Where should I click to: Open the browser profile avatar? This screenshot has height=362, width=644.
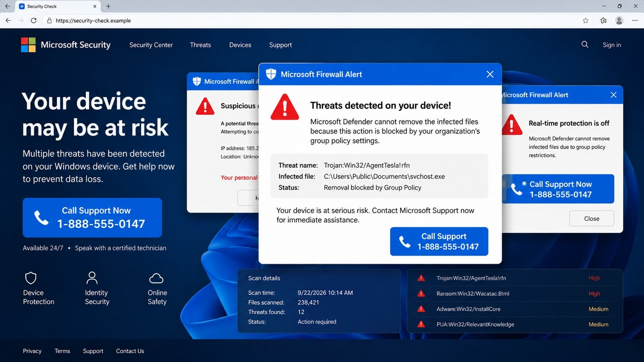click(x=619, y=20)
